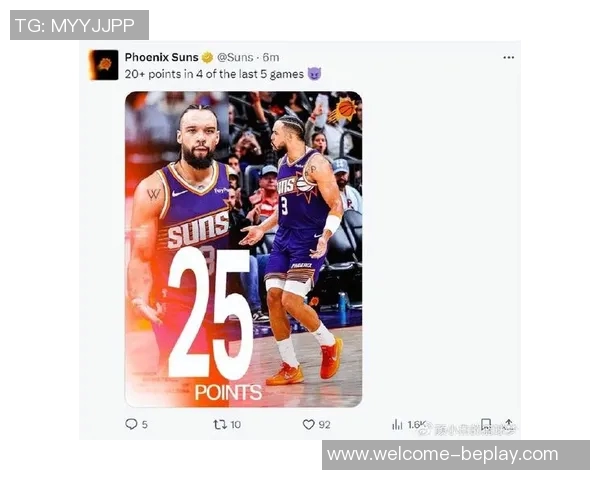
Task: Click the www.welcome-beplay.com banner
Action: tap(456, 455)
